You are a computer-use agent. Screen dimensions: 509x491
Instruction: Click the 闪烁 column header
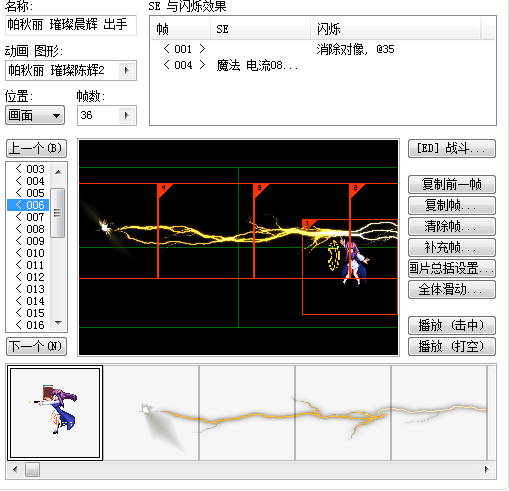pos(395,29)
